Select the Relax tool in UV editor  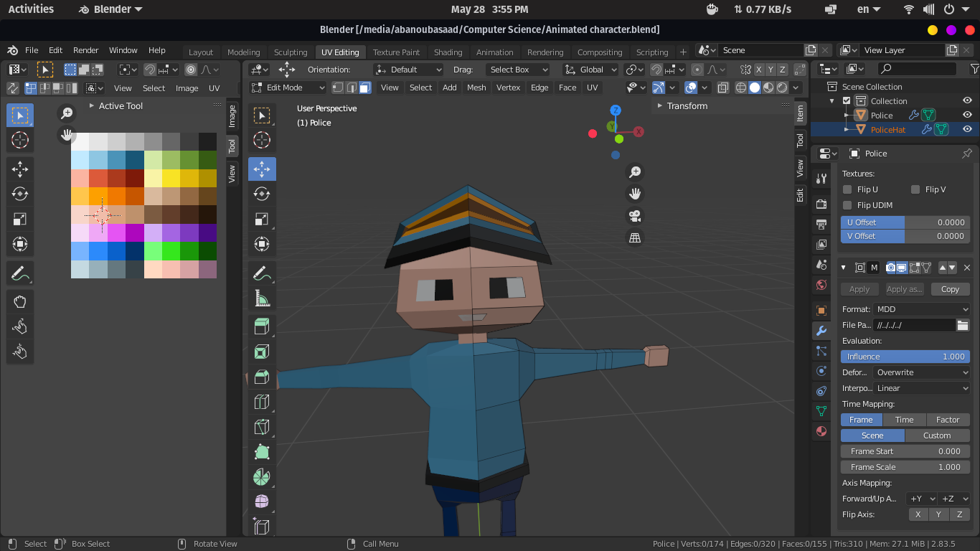pyautogui.click(x=20, y=326)
